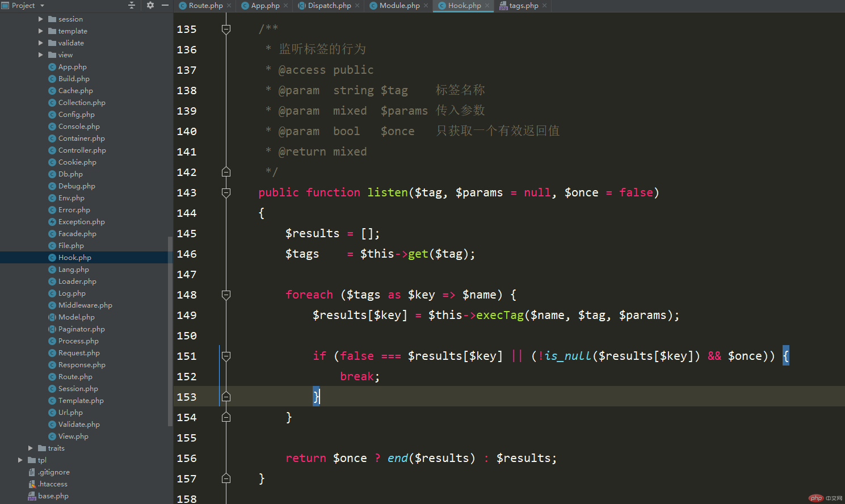This screenshot has height=504, width=845.
Task: Expand the session folder
Action: click(41, 19)
